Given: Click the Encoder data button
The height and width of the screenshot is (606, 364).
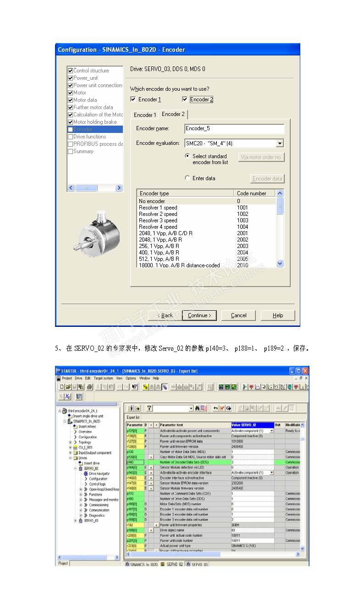Looking at the screenshot, I should click(268, 179).
